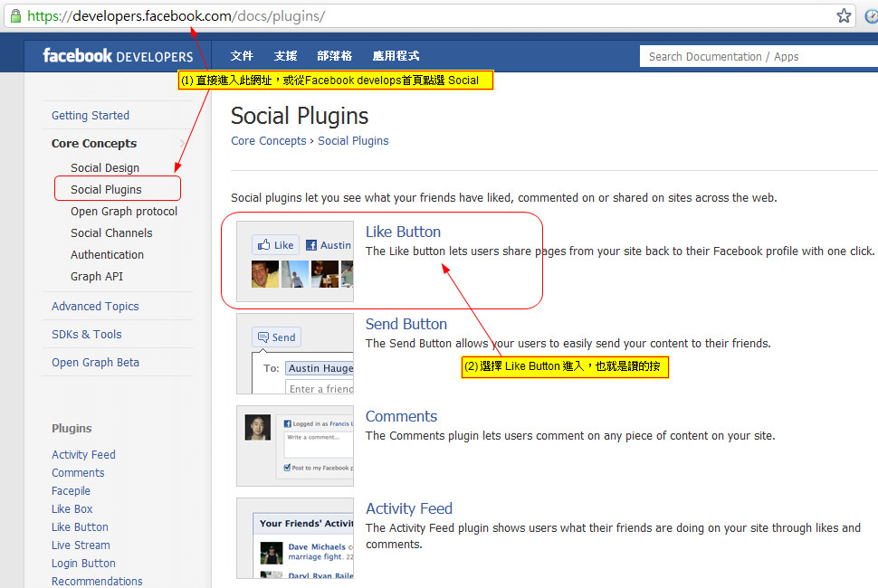Click first friend photo in Like preview
The height and width of the screenshot is (588, 878).
[x=265, y=274]
